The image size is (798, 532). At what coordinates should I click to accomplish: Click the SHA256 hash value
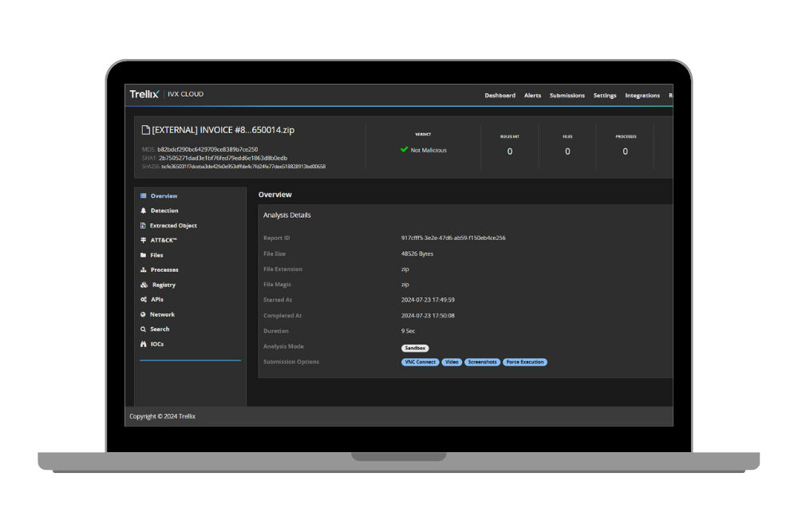click(x=243, y=167)
